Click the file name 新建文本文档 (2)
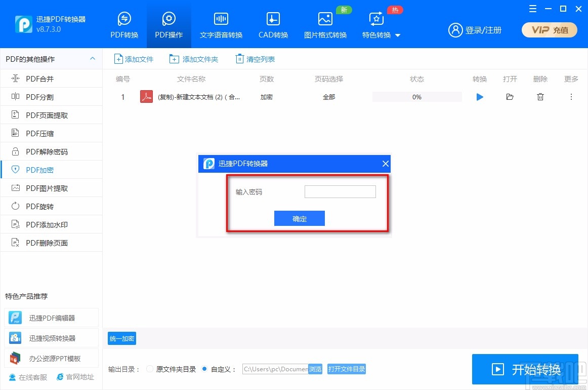 (x=199, y=97)
